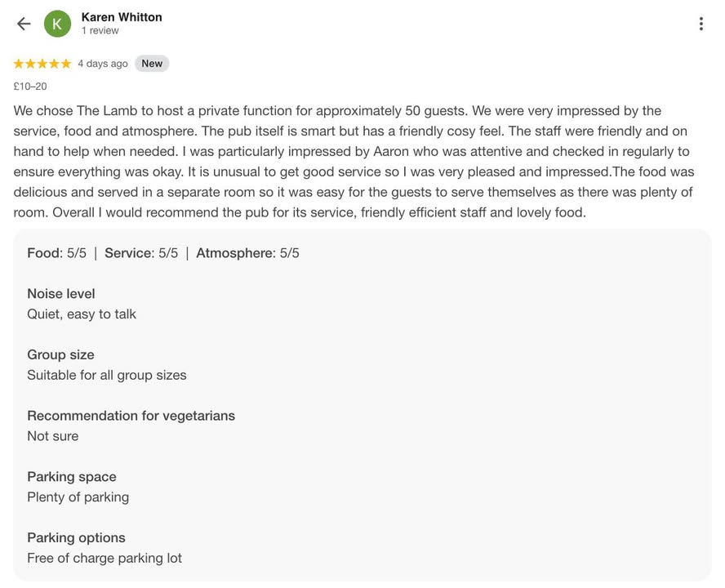Click "Suitable for all group sizes" text
The width and height of the screenshot is (725, 588).
point(107,376)
